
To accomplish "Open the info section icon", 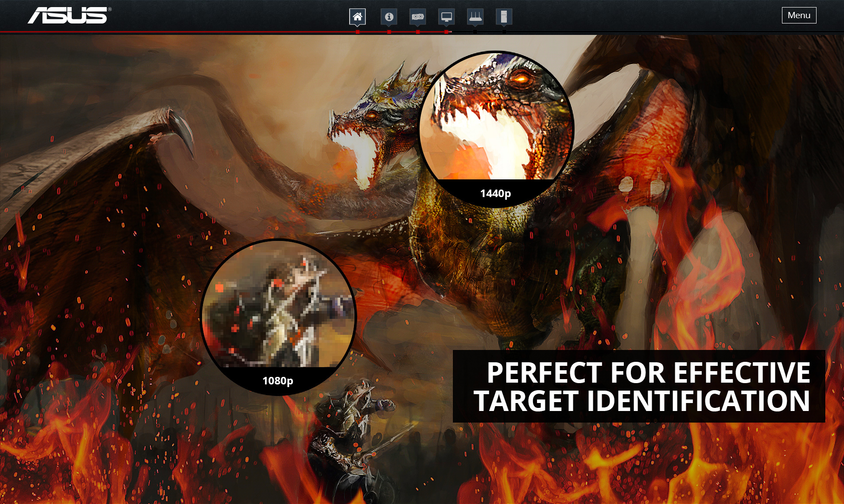I will [x=389, y=17].
